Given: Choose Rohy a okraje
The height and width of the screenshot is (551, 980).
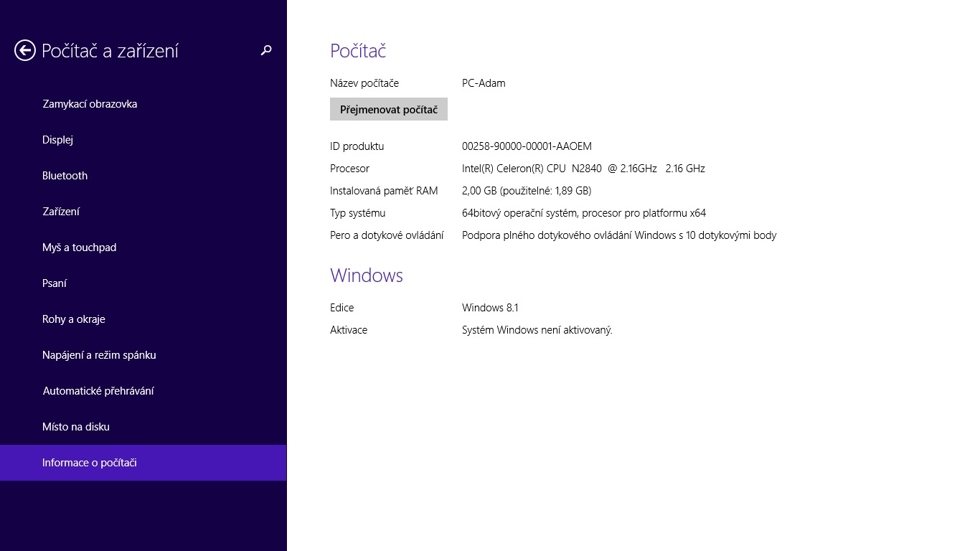Looking at the screenshot, I should pos(73,319).
